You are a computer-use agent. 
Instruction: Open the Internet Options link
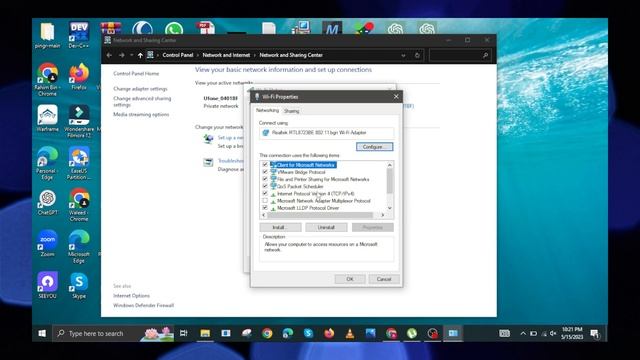(131, 296)
